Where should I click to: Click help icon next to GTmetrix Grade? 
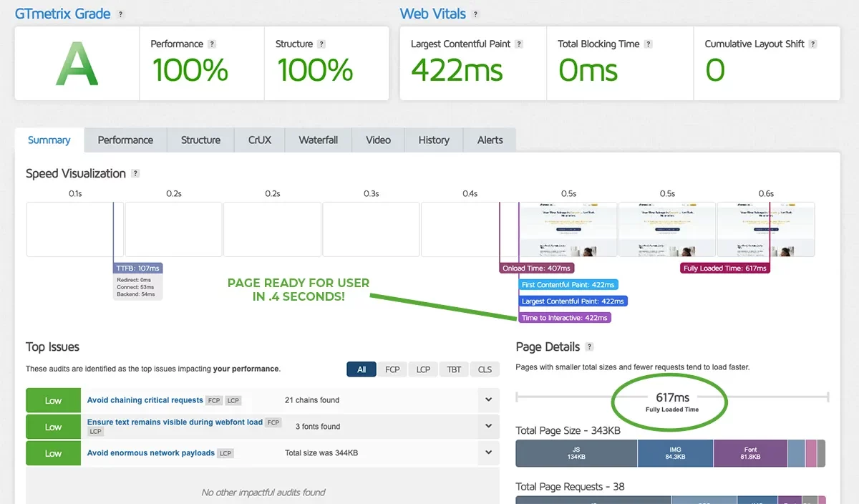[x=120, y=14]
